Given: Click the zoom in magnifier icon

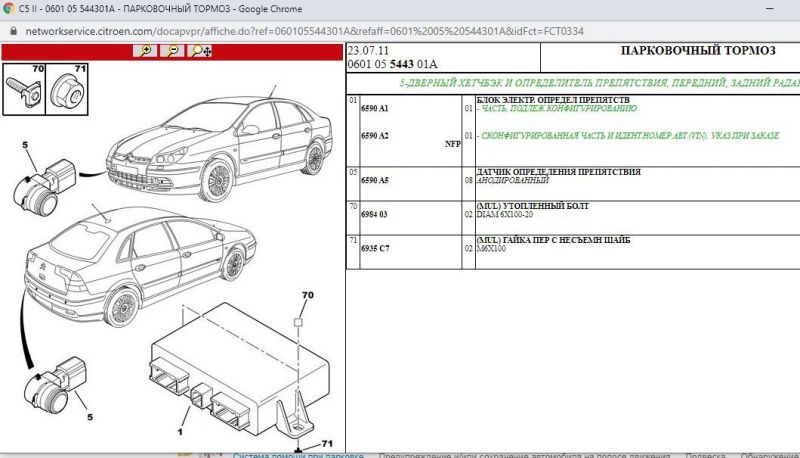Looking at the screenshot, I should 149,50.
